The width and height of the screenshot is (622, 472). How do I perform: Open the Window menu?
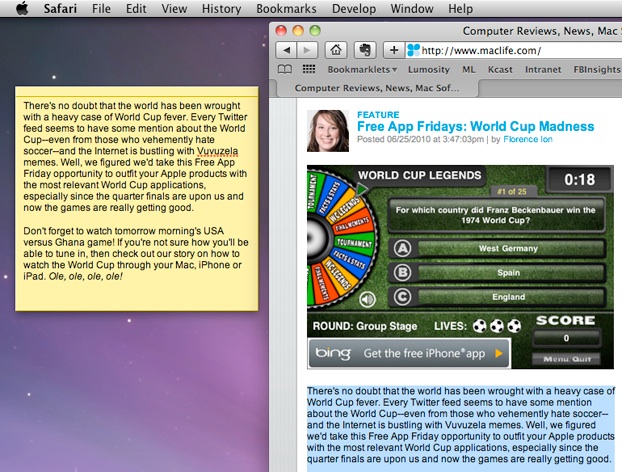412,8
